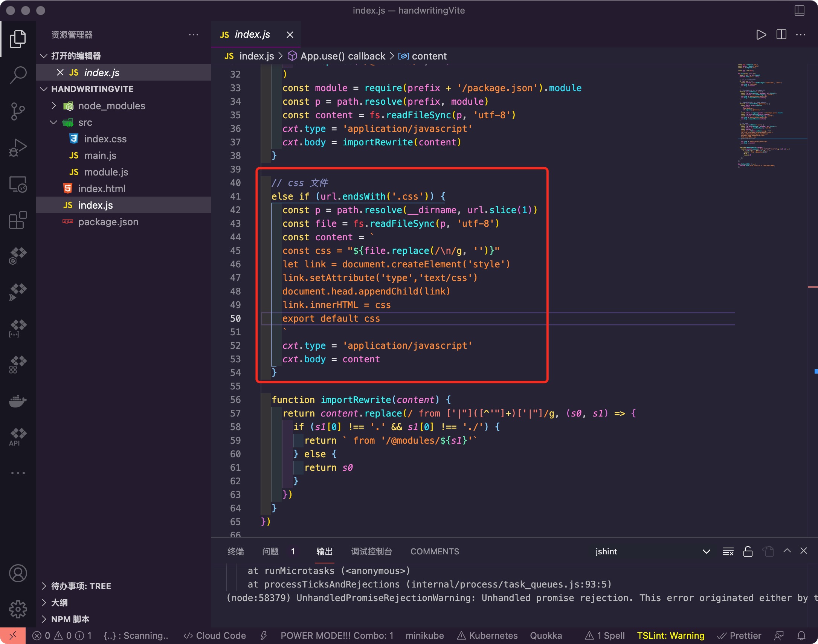Open the Accounts menu

[x=18, y=573]
